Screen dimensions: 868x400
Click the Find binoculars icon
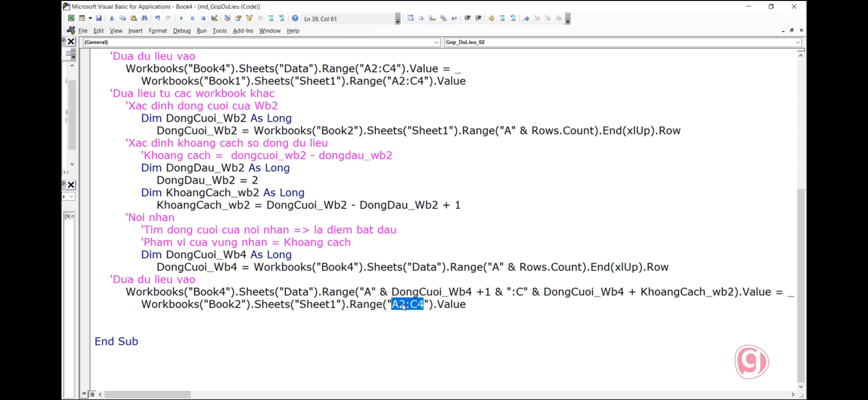click(x=144, y=19)
